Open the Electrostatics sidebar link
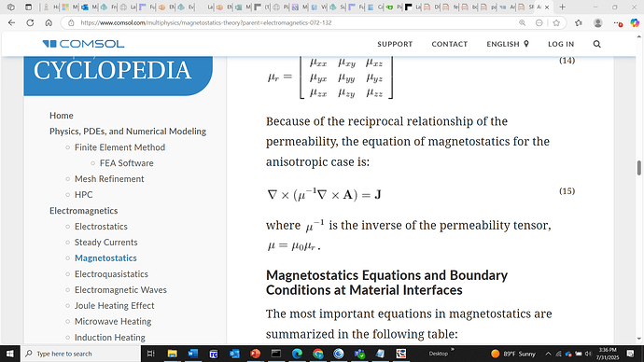Viewport: 644px width, 362px height. 101,226
